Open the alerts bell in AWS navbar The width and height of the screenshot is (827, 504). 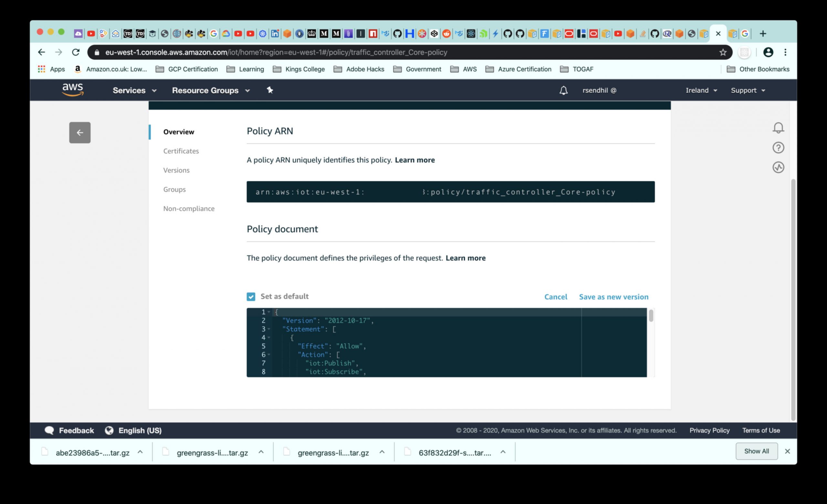[x=563, y=90]
